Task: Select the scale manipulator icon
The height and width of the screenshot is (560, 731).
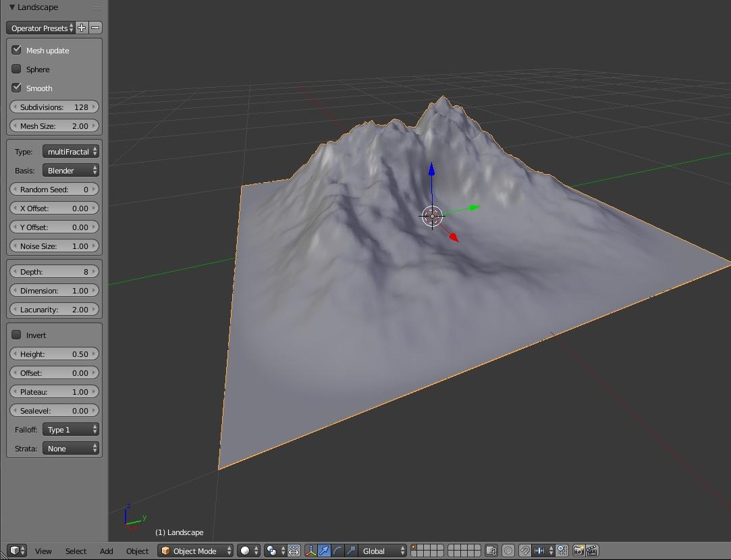Action: click(x=351, y=551)
